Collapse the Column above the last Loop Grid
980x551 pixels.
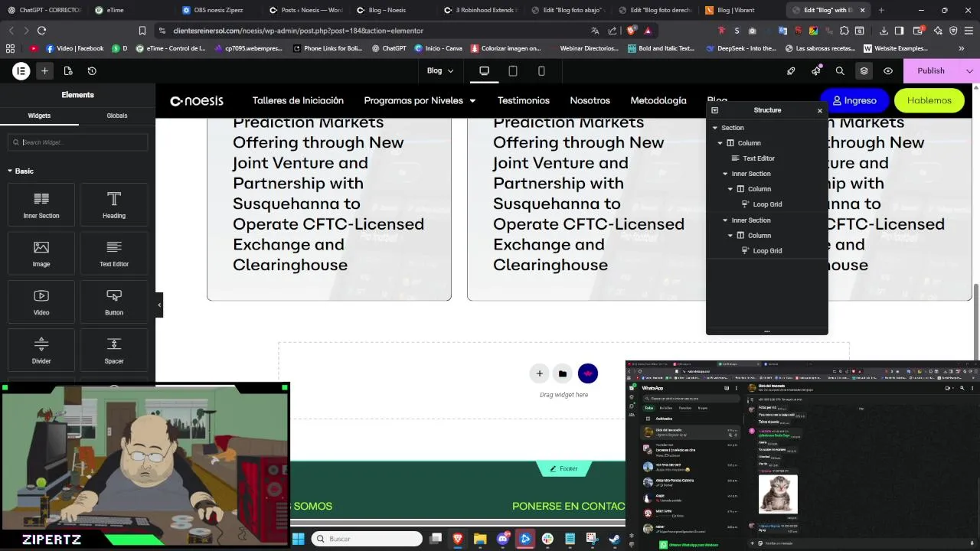(x=730, y=236)
